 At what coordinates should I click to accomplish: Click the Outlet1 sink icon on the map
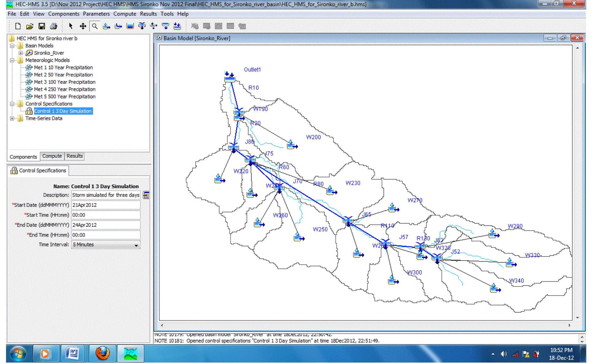(230, 77)
